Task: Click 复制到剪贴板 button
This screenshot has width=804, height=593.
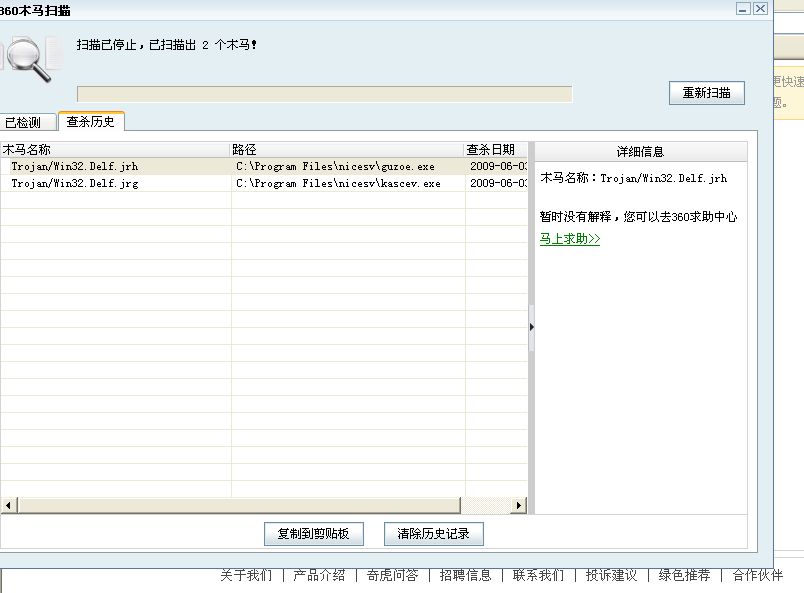Action: pos(314,534)
